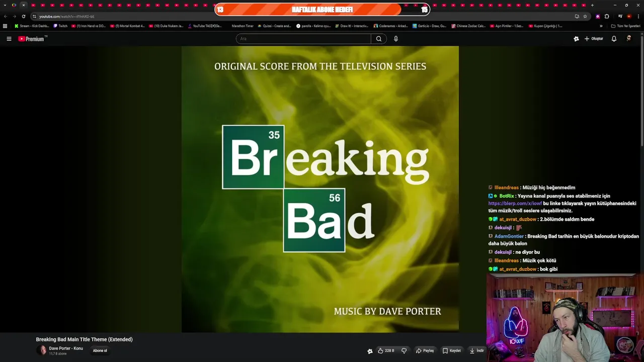644x362 pixels.
Task: Click the purple extension icon in toolbar
Action: coord(598,16)
